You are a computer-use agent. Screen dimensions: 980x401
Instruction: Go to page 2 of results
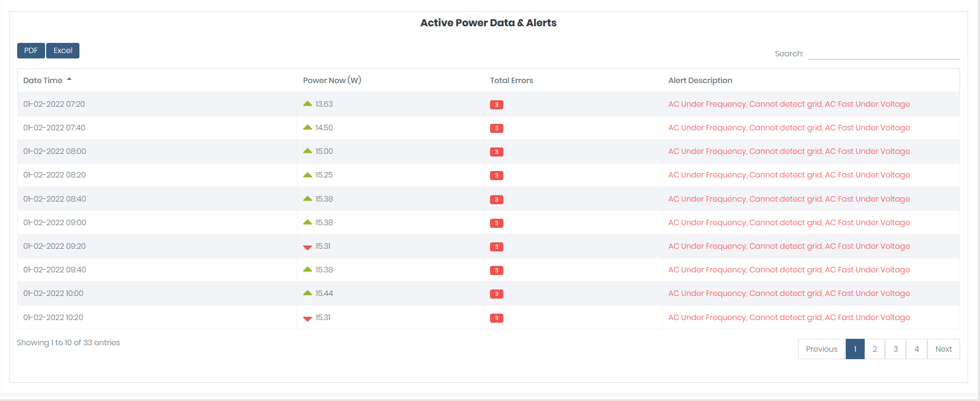(874, 349)
